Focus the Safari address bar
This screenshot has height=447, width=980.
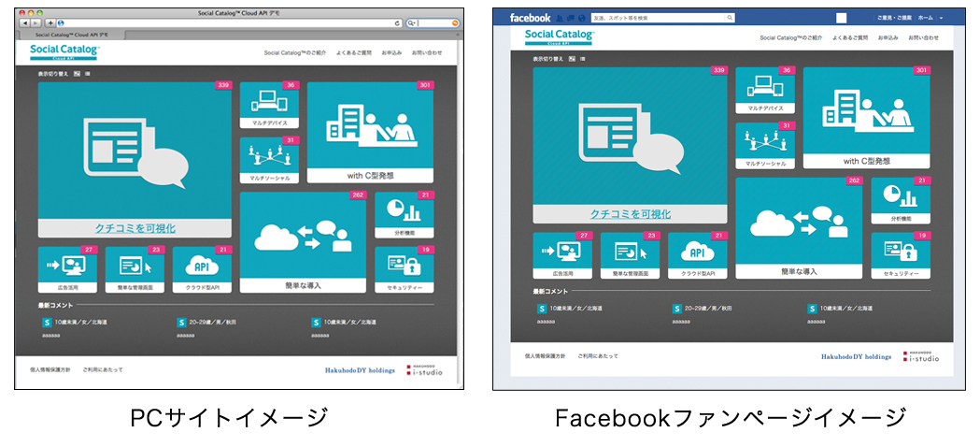pos(230,22)
